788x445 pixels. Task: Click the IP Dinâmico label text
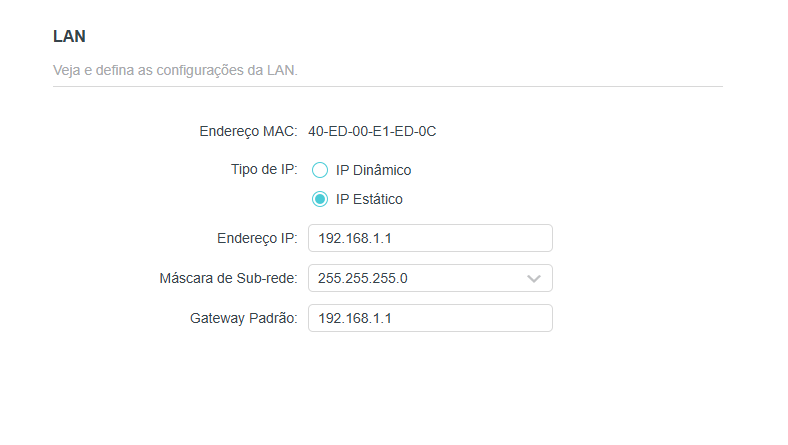coord(373,170)
